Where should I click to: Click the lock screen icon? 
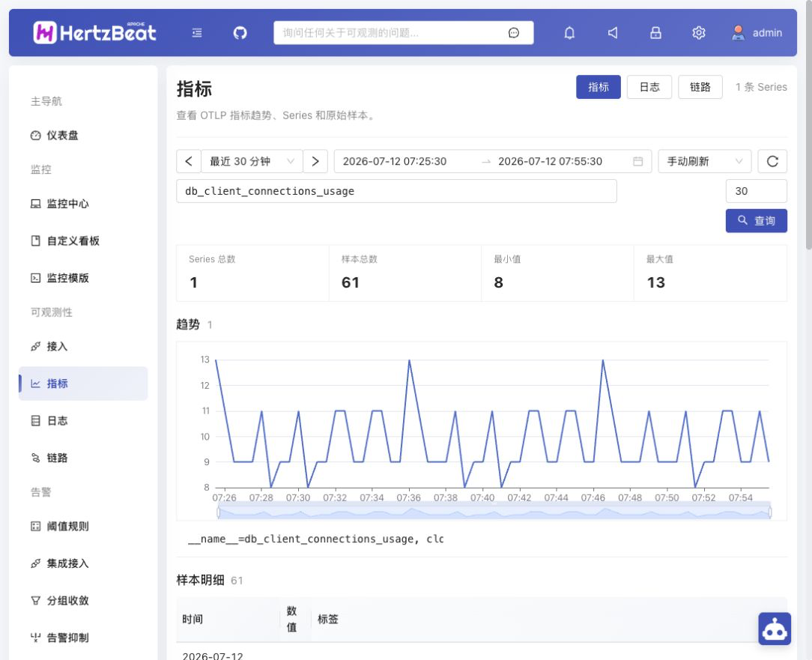click(x=655, y=33)
